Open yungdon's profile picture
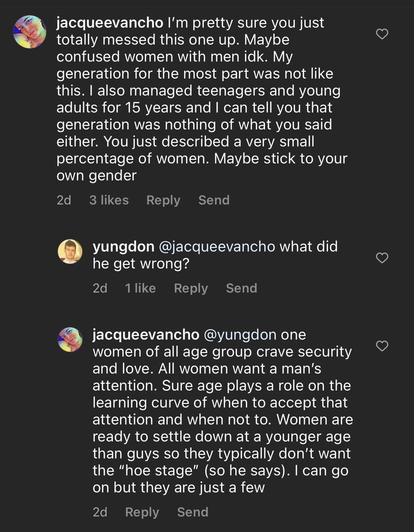 coord(70,251)
